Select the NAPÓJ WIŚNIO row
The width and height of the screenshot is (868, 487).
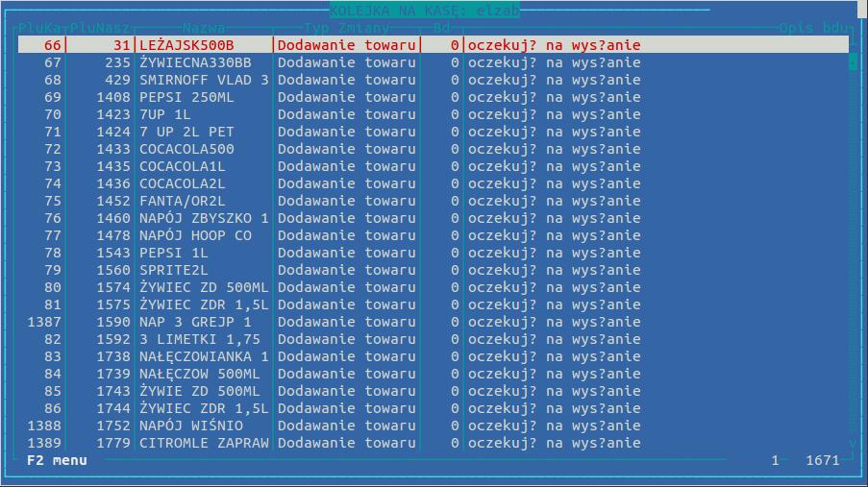click(x=433, y=426)
